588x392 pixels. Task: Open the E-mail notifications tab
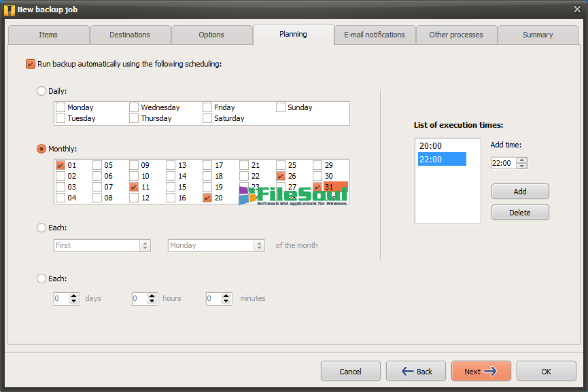374,35
